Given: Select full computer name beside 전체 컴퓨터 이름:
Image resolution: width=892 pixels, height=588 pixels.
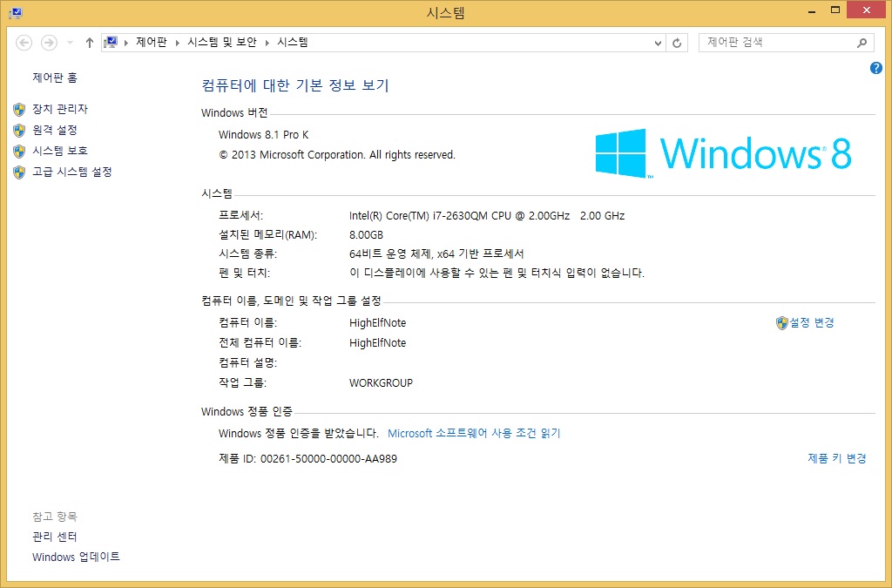Looking at the screenshot, I should click(x=378, y=343).
